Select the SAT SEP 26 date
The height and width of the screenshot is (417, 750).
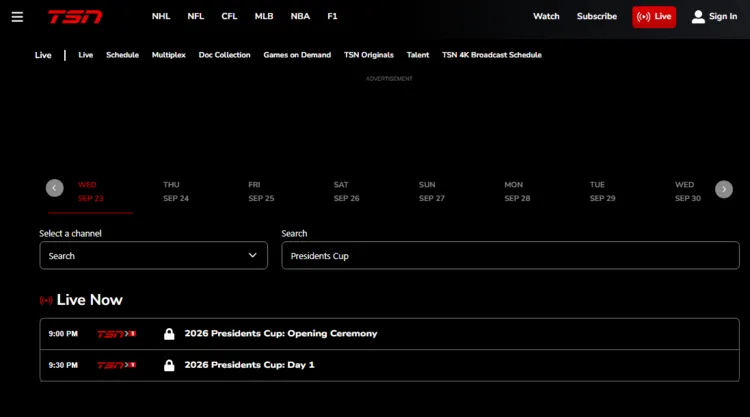point(346,191)
